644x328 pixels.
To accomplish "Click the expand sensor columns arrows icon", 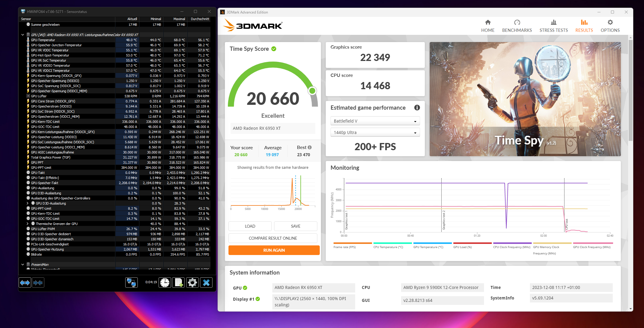I will (x=25, y=283).
